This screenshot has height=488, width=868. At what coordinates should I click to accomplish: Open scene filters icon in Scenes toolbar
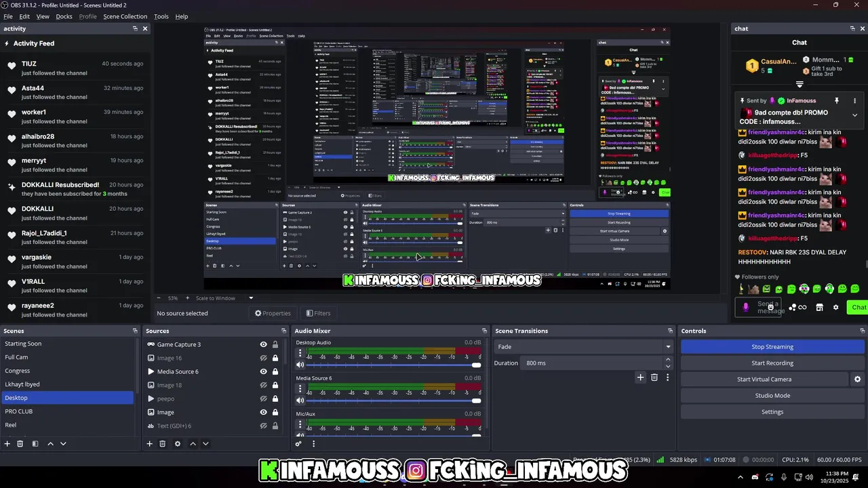point(35,444)
